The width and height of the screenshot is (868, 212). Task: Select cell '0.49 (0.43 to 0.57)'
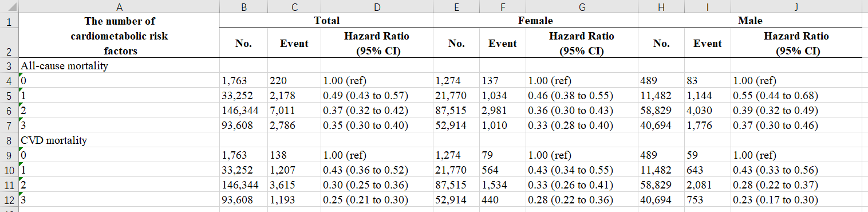point(377,95)
